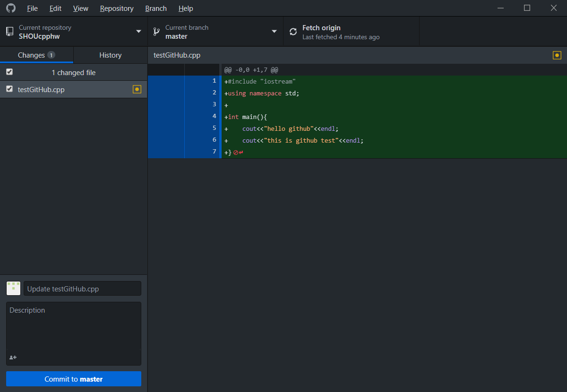Open the Branch menu
Image resolution: width=567 pixels, height=392 pixels.
156,9
